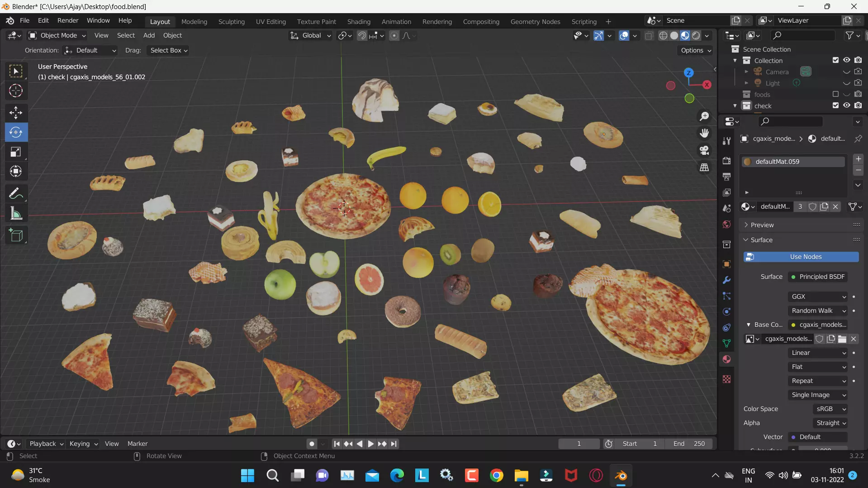Open the Render properties tab

coord(726,161)
